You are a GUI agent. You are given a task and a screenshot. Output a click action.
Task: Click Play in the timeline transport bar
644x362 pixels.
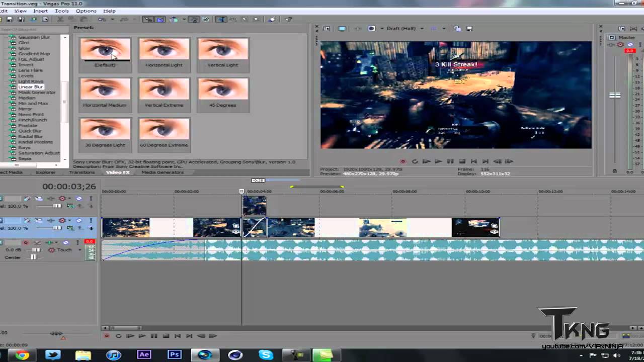[x=142, y=336]
